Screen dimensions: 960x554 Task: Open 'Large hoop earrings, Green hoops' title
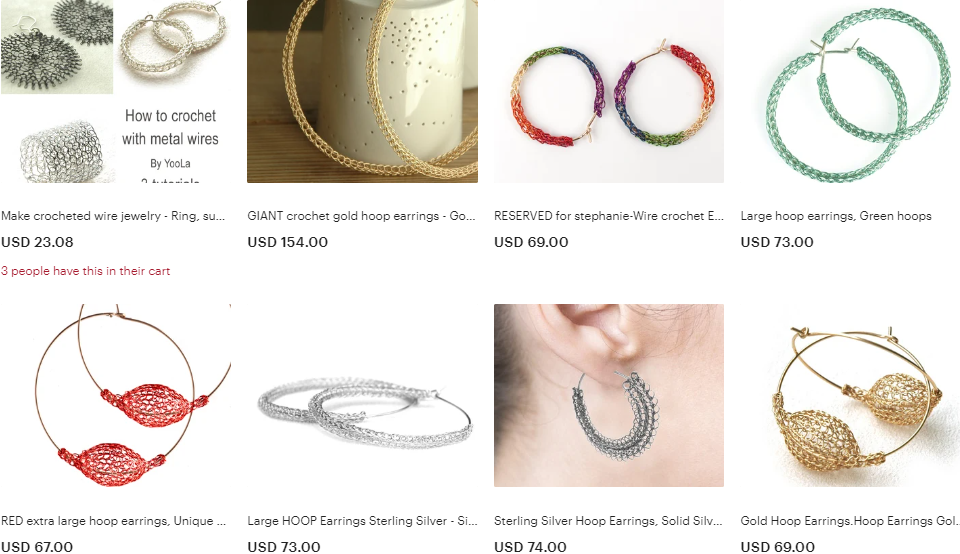(x=836, y=216)
